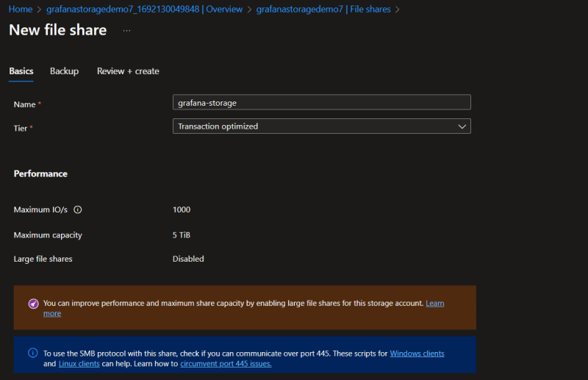The width and height of the screenshot is (588, 380).
Task: Click the Tier field label
Action: click(21, 129)
